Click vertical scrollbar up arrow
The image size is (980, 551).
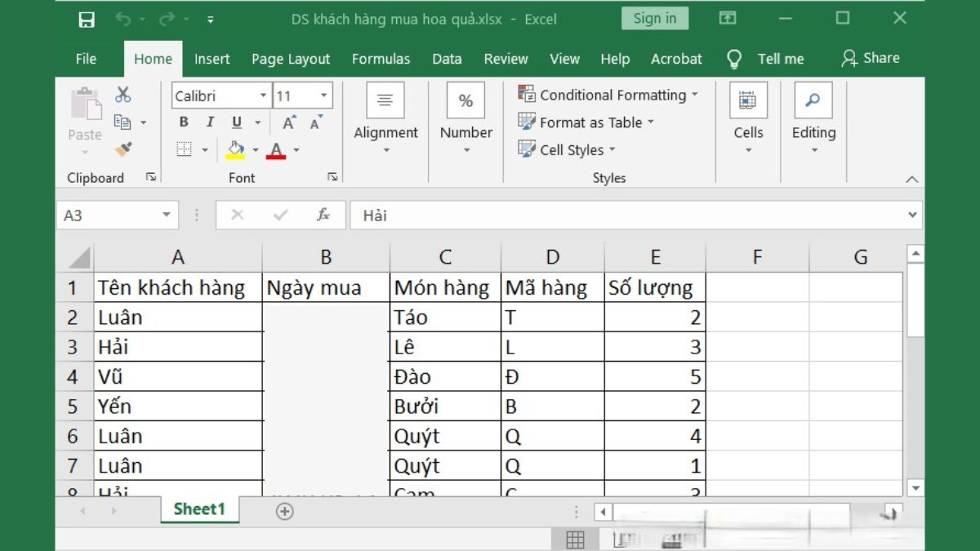pos(915,255)
